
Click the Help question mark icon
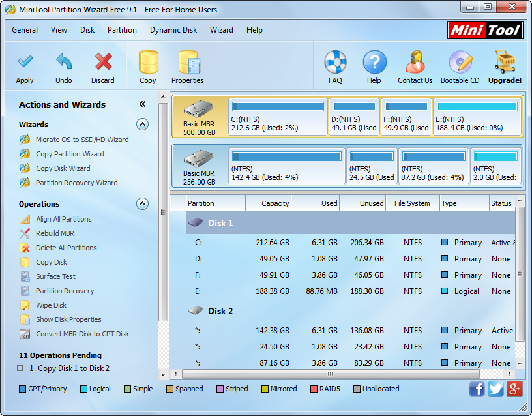(x=374, y=62)
